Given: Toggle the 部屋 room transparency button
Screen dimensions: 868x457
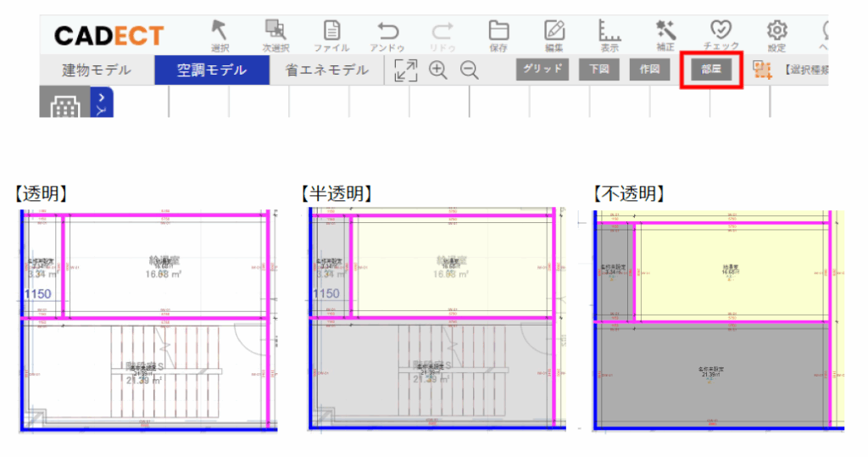Looking at the screenshot, I should pyautogui.click(x=711, y=70).
